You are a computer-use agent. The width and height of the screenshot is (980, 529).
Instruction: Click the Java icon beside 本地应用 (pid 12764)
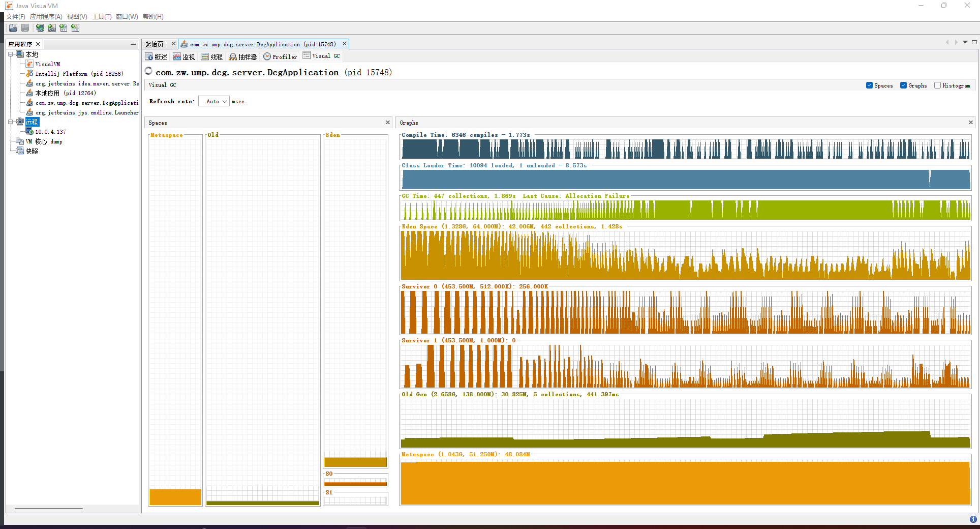tap(29, 93)
